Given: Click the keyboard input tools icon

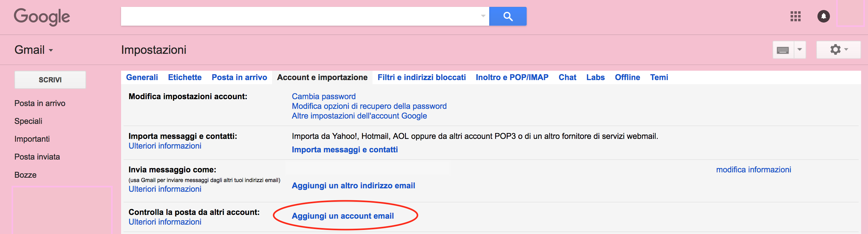Looking at the screenshot, I should (783, 50).
